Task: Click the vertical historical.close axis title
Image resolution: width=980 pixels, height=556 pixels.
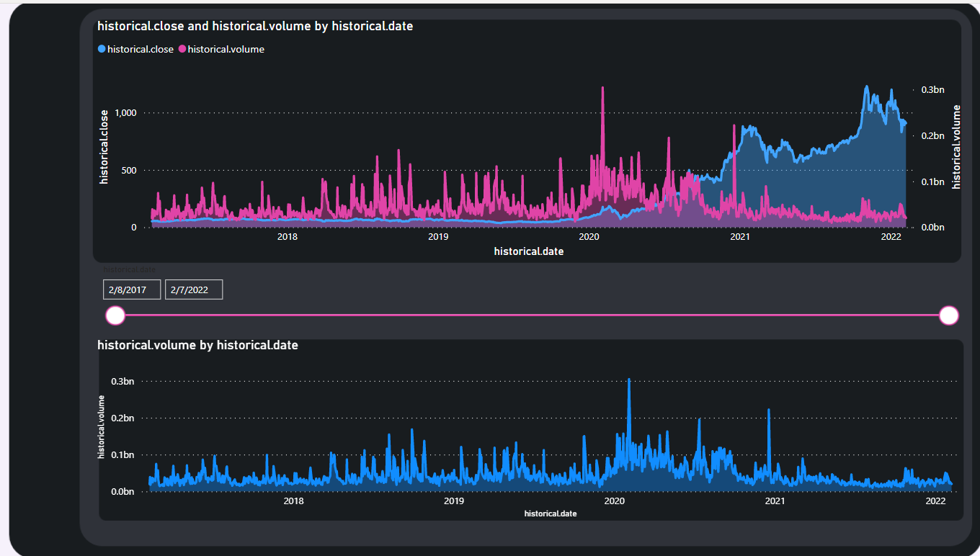Action: [x=104, y=147]
